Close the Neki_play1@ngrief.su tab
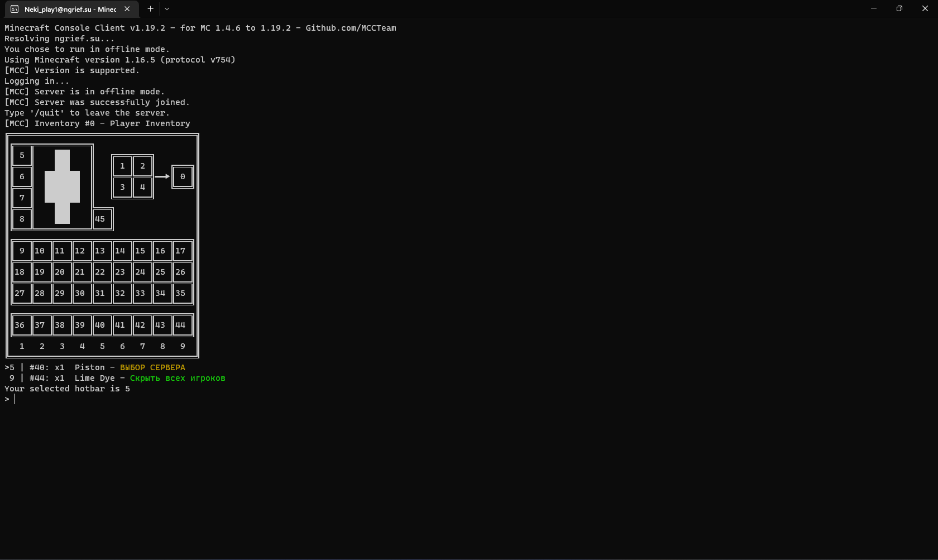The width and height of the screenshot is (938, 560). click(x=127, y=9)
